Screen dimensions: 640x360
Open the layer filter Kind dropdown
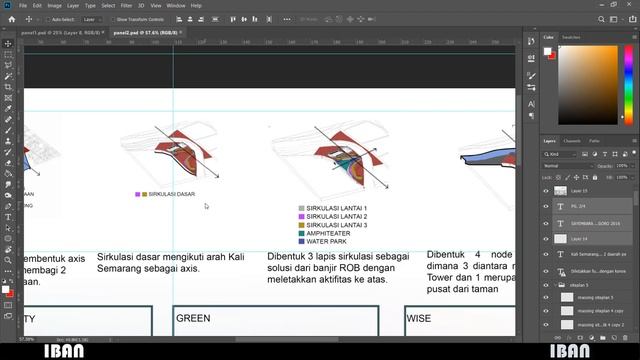pos(560,154)
